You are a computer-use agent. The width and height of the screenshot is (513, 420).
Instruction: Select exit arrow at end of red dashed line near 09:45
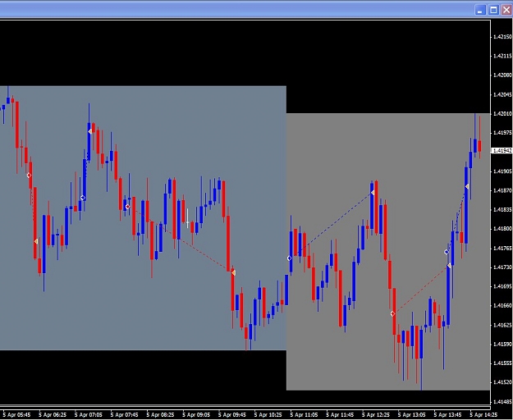(233, 272)
